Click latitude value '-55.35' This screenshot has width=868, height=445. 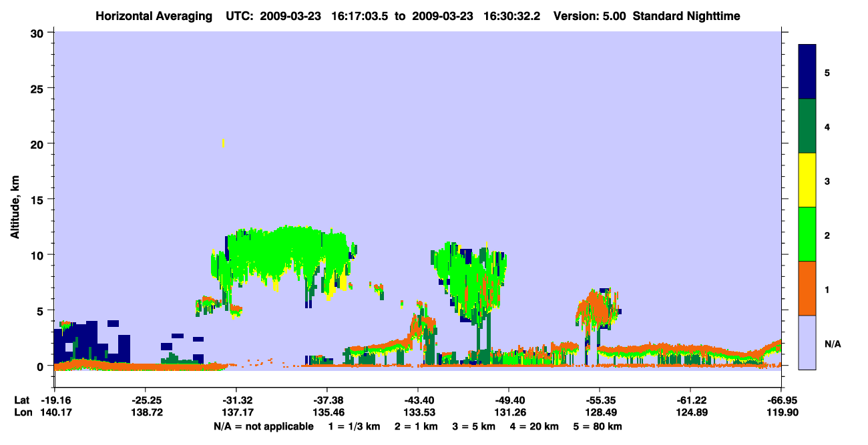coord(600,400)
